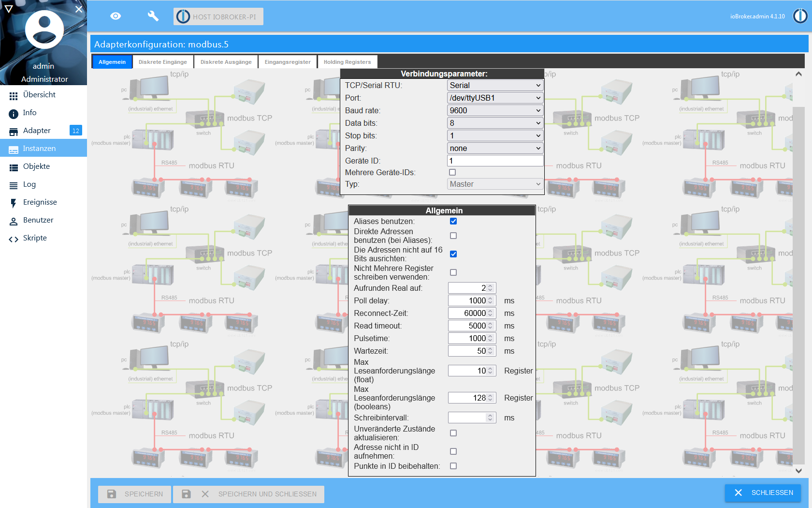The width and height of the screenshot is (812, 508).
Task: Click the empty Schreibintervall field
Action: click(x=472, y=418)
